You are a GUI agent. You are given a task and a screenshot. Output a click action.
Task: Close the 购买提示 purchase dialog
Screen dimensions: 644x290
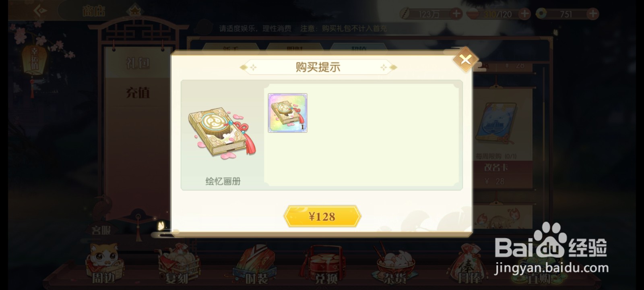tap(465, 60)
